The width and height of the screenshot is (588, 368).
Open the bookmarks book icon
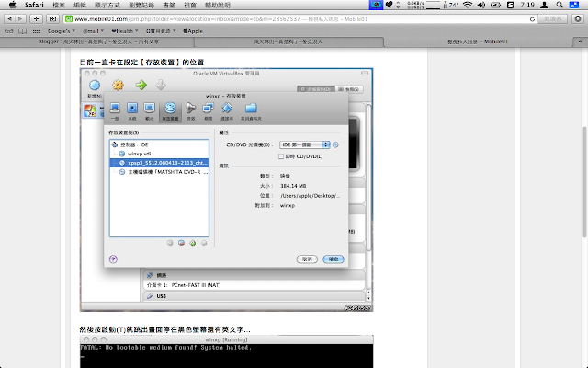pos(22,31)
